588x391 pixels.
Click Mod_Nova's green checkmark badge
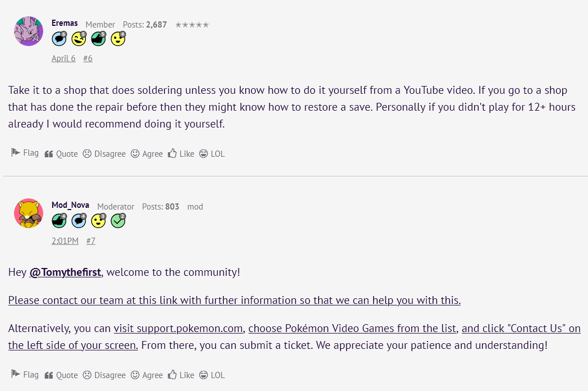tap(118, 221)
